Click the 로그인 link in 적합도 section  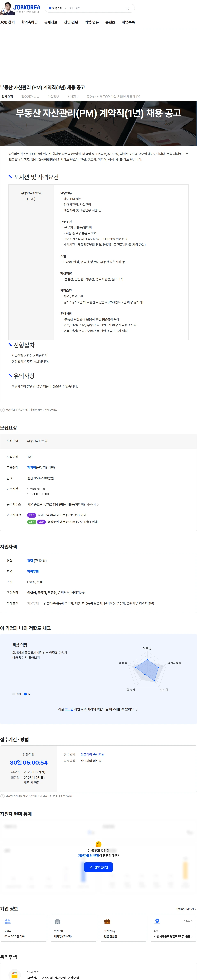click(69, 709)
